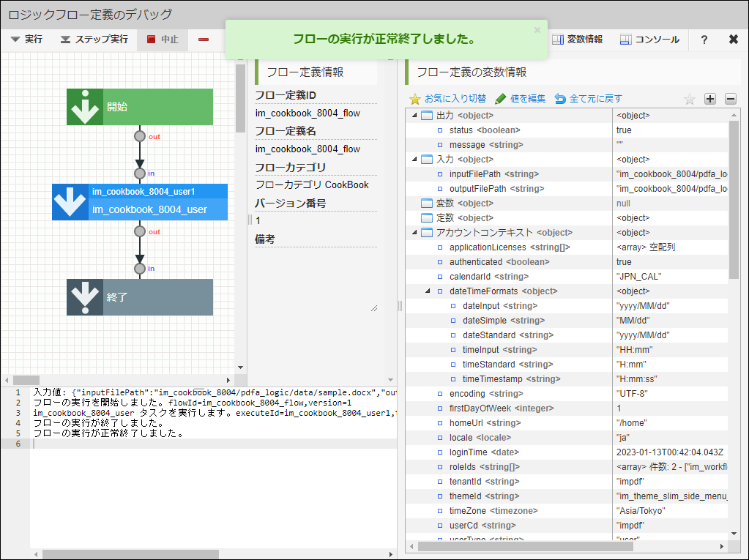Image resolution: width=749 pixels, height=560 pixels.
Task: Click the Edit Value pencil button
Action: tap(520, 99)
